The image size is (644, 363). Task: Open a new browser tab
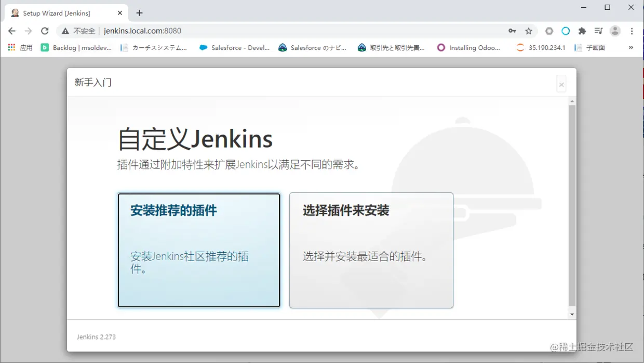139,13
